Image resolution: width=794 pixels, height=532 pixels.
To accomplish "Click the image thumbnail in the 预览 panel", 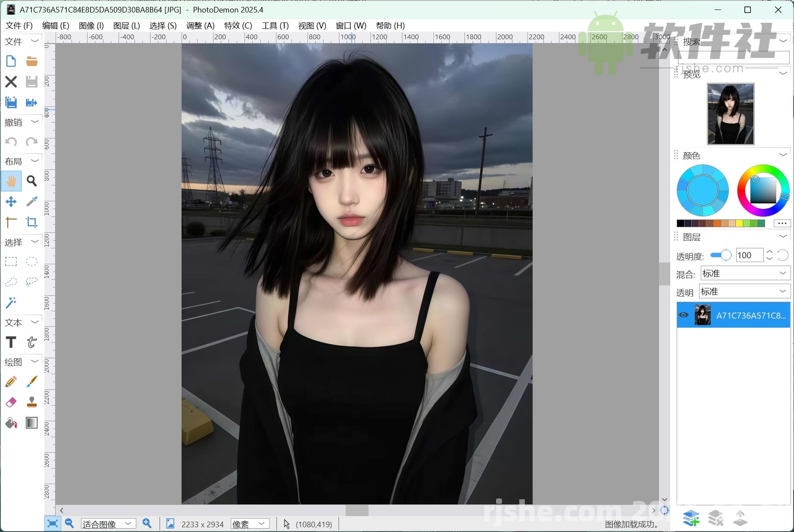I will pyautogui.click(x=730, y=114).
